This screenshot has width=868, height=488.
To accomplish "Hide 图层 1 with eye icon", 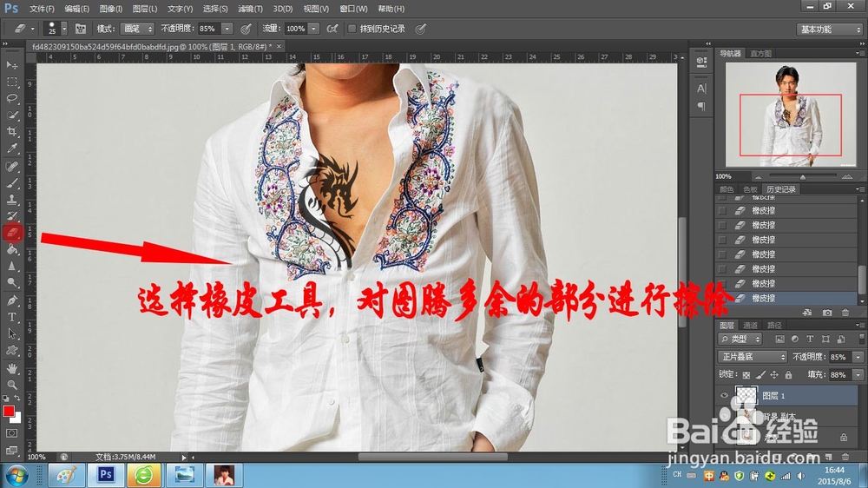I will click(724, 395).
